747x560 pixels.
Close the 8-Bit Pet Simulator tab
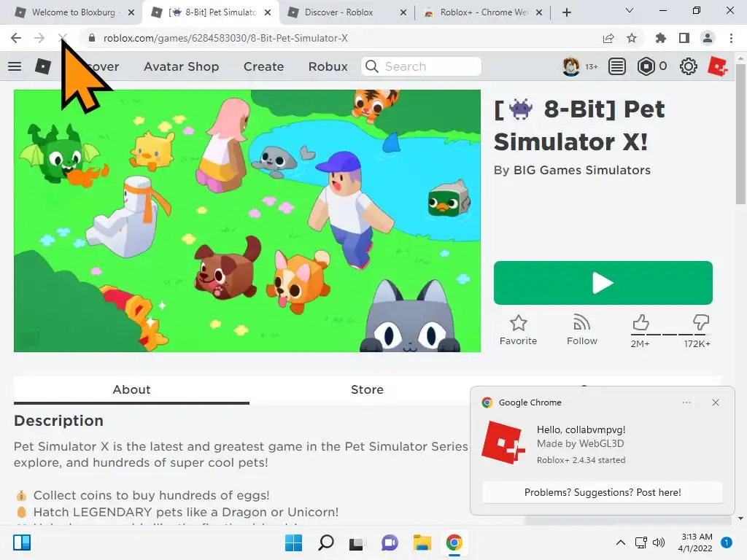[x=268, y=12]
